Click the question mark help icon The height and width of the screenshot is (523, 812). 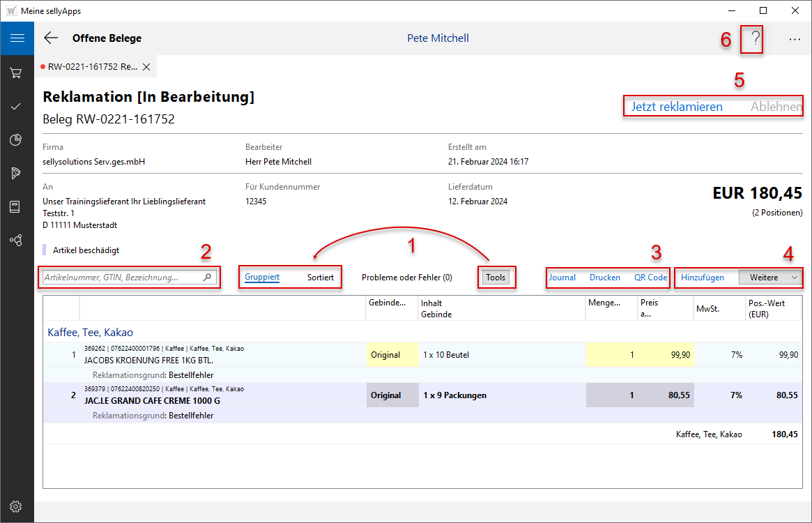pyautogui.click(x=754, y=39)
